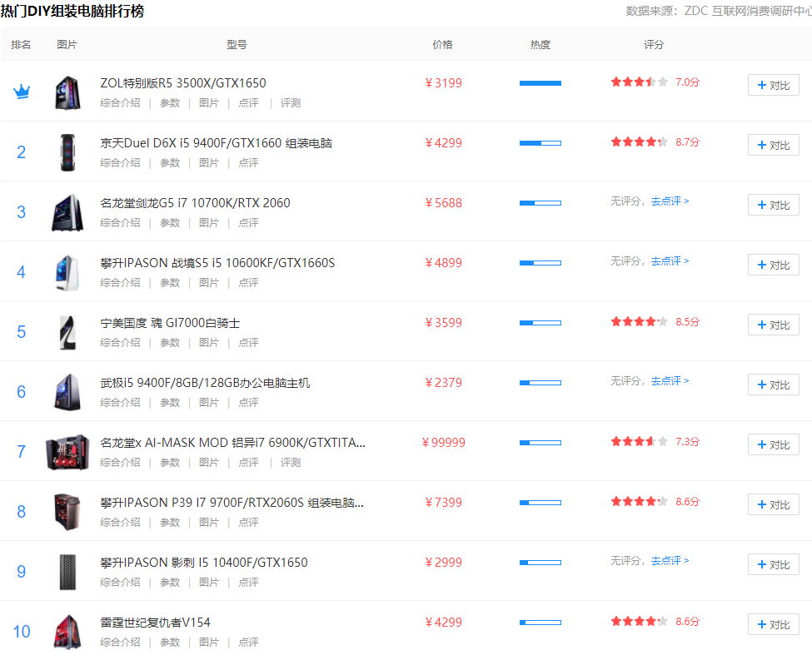Open ZOL特别版R5 3500X product thumbnail
Image resolution: width=812 pixels, height=660 pixels.
(x=67, y=92)
